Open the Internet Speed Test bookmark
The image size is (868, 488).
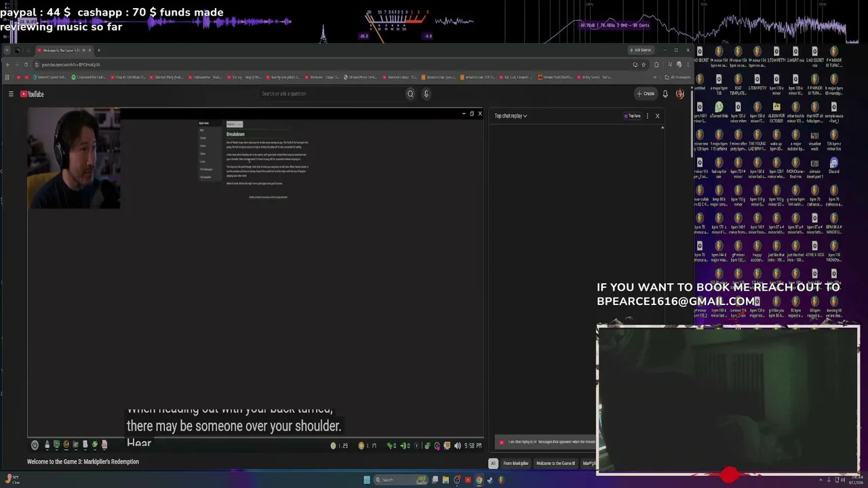coord(51,77)
